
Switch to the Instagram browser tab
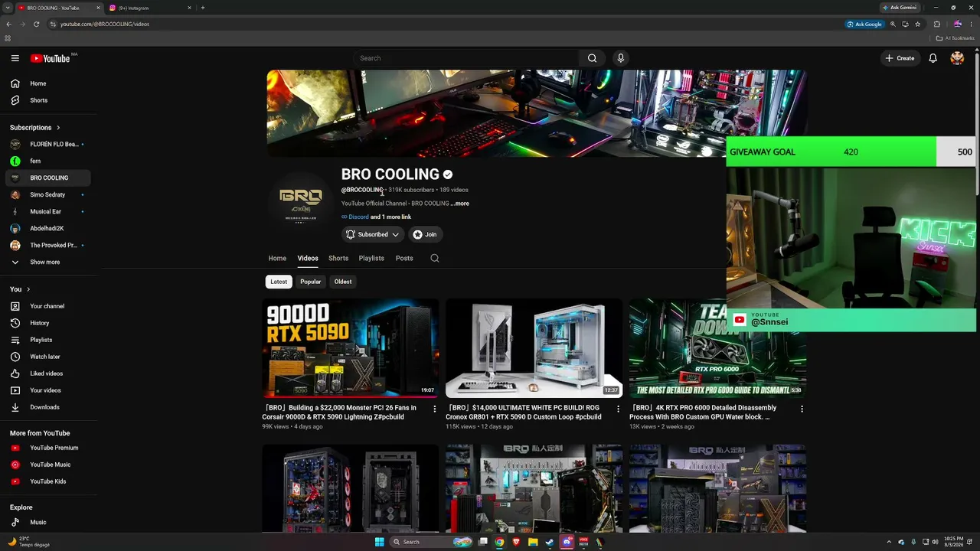click(151, 8)
